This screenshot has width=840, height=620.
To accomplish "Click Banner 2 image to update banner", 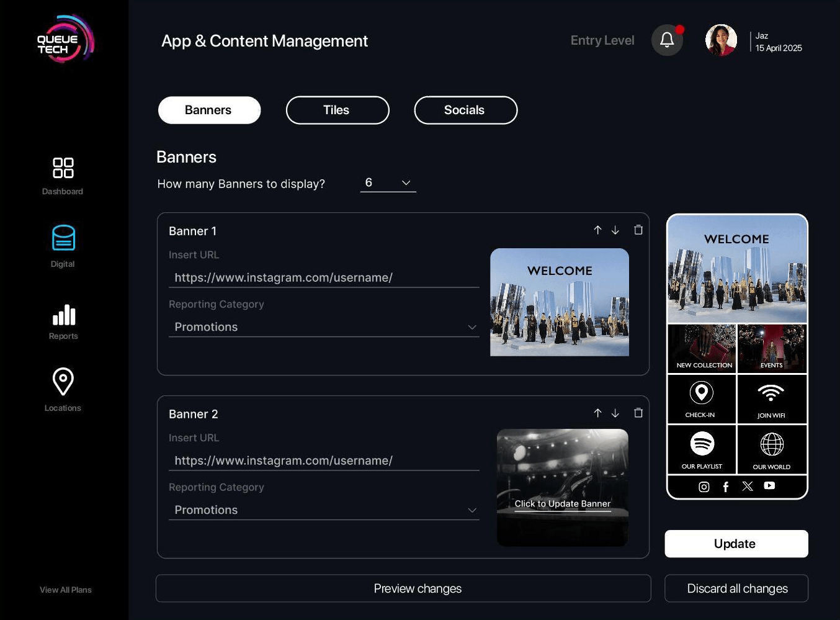I will (563, 488).
